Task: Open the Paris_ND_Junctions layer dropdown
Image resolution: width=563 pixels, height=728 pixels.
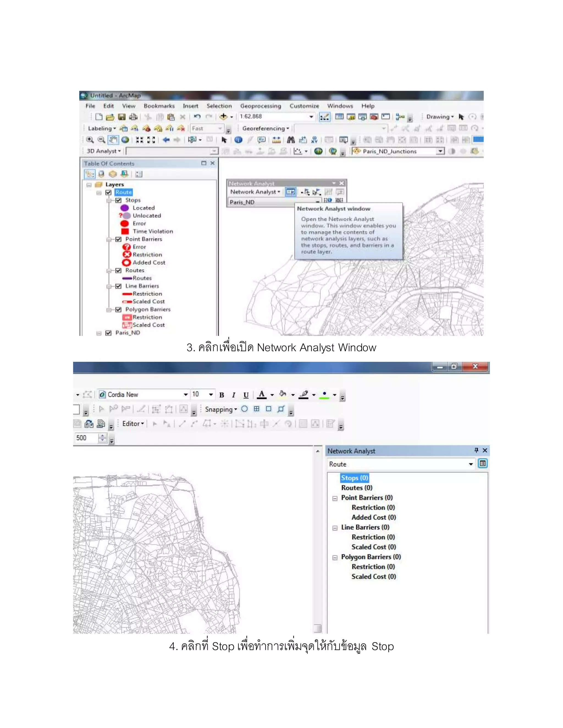Action: click(441, 151)
